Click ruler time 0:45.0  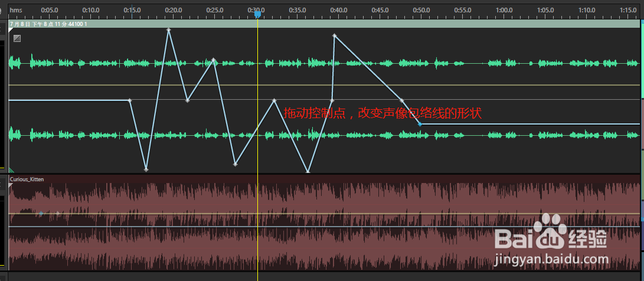[x=380, y=10]
